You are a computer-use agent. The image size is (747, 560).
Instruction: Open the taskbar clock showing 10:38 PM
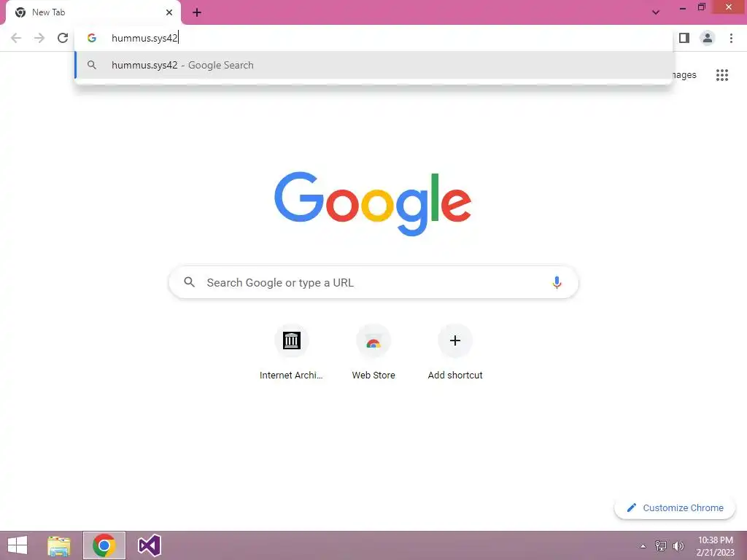(715, 546)
